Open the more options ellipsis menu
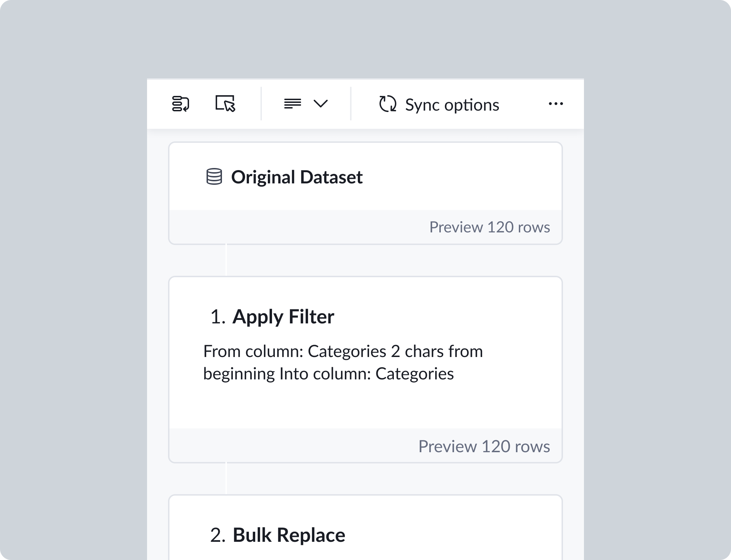The width and height of the screenshot is (731, 560). click(x=556, y=104)
